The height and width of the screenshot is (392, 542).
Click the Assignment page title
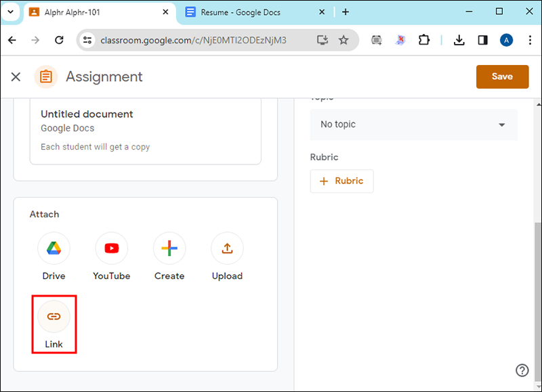(104, 77)
